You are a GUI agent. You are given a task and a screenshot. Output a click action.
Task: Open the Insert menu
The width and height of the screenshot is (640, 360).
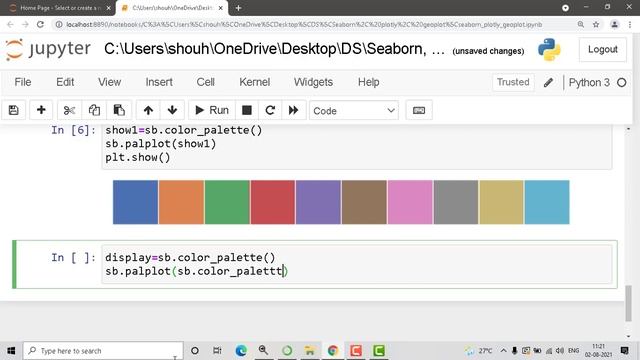pos(159,82)
